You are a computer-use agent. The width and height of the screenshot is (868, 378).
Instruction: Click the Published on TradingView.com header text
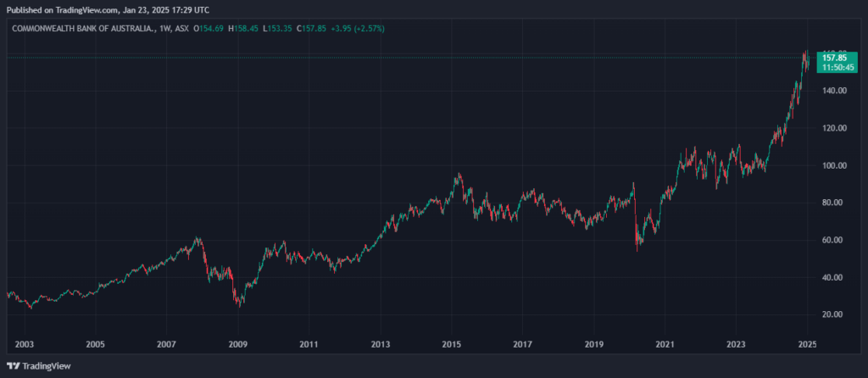108,10
